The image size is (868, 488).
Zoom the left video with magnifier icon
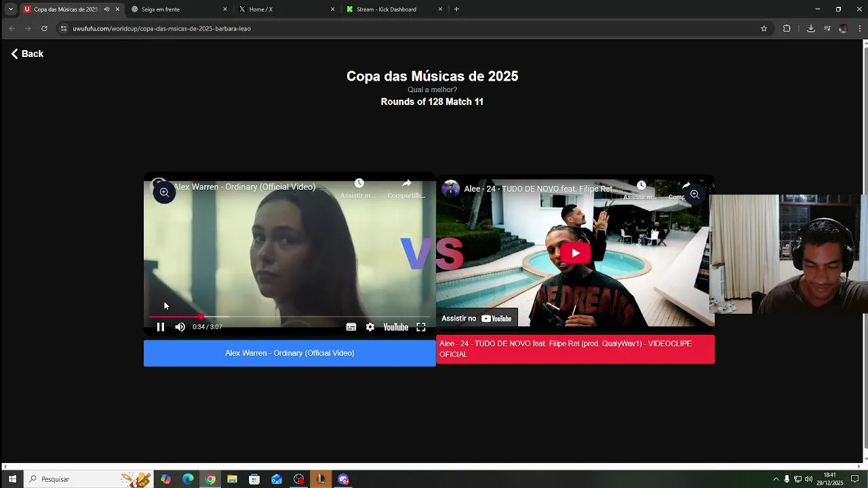tap(164, 192)
